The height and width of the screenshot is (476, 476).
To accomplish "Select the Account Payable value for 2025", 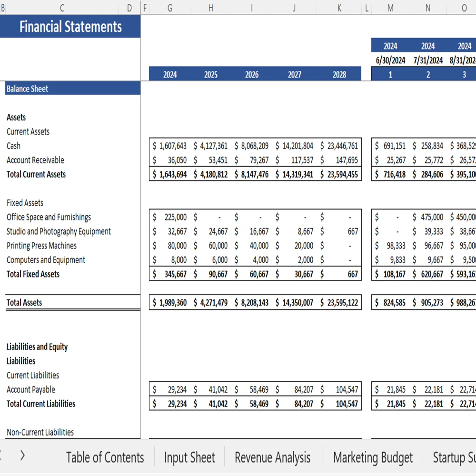I will [210, 389].
